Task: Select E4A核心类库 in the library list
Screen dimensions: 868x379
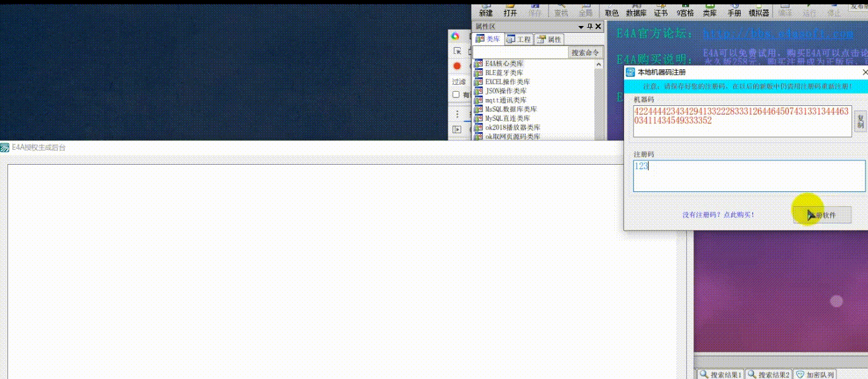Action: 504,64
